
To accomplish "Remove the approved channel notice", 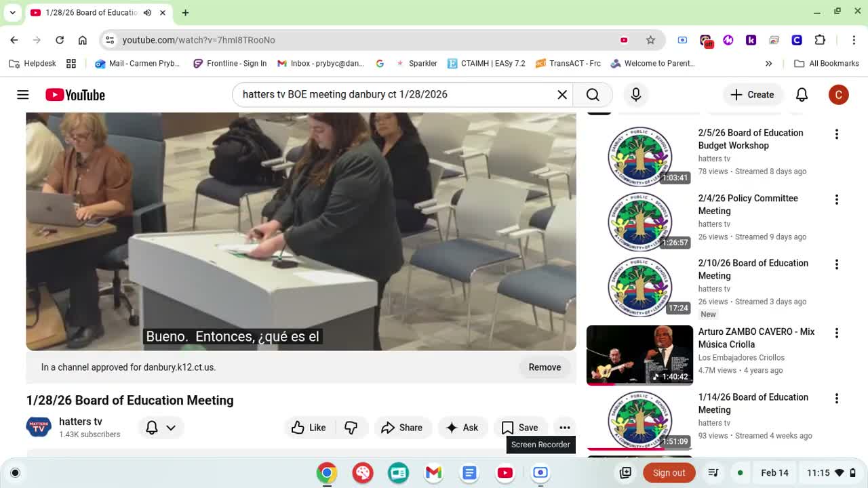I will [545, 367].
